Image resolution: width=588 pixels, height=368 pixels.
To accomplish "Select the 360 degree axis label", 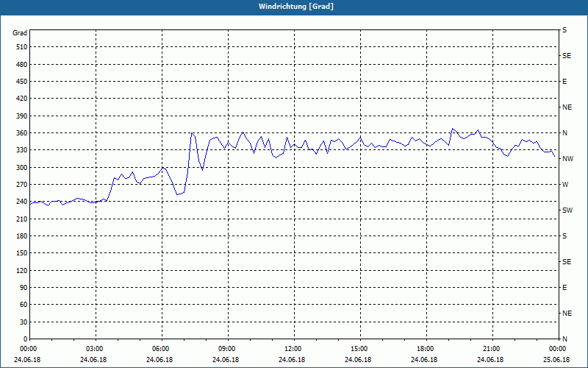I will click(x=22, y=133).
